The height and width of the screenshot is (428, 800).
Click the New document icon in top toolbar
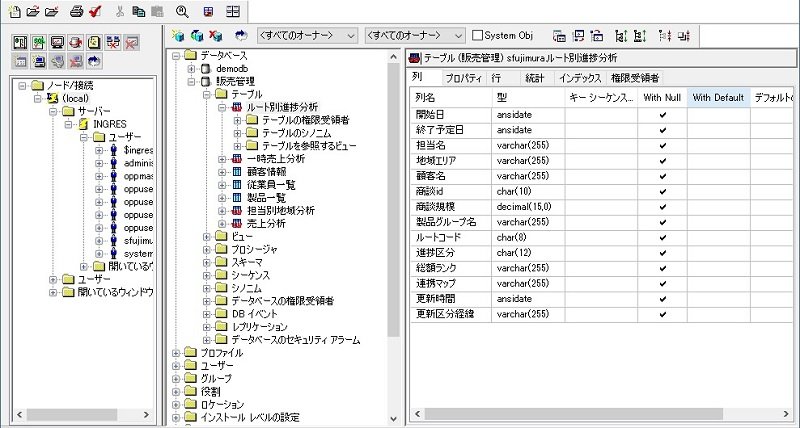15,11
